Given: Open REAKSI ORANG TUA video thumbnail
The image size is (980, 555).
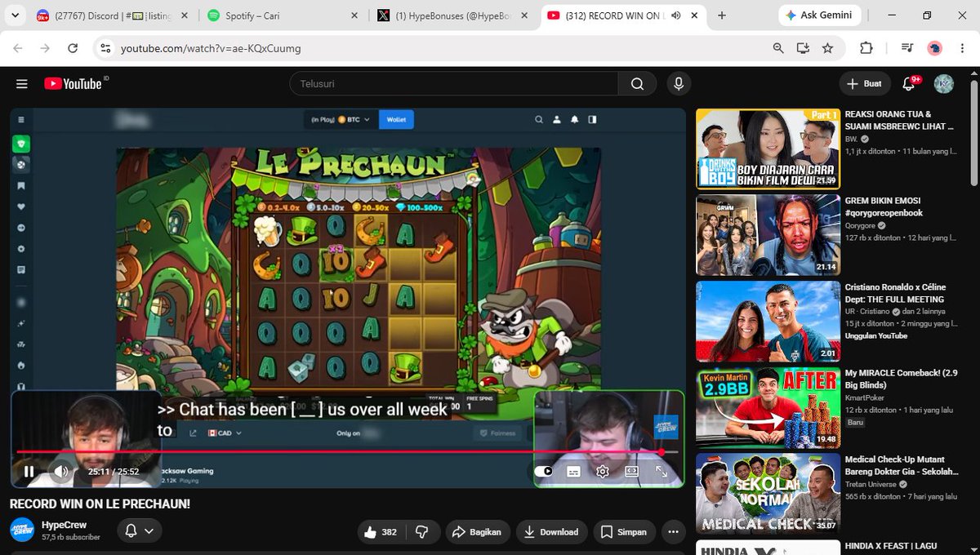Looking at the screenshot, I should coord(768,149).
